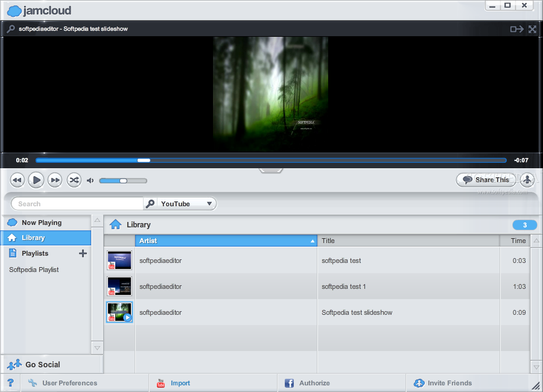This screenshot has height=392, width=543.
Task: Click the 1:03 time cell
Action: 515,286
